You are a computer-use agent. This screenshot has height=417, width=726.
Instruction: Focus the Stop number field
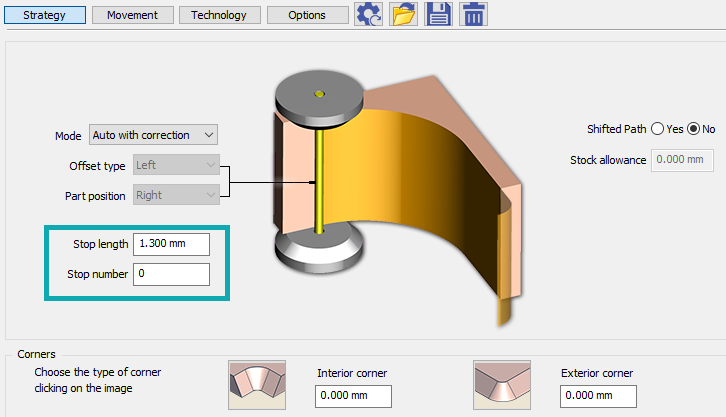click(x=171, y=274)
